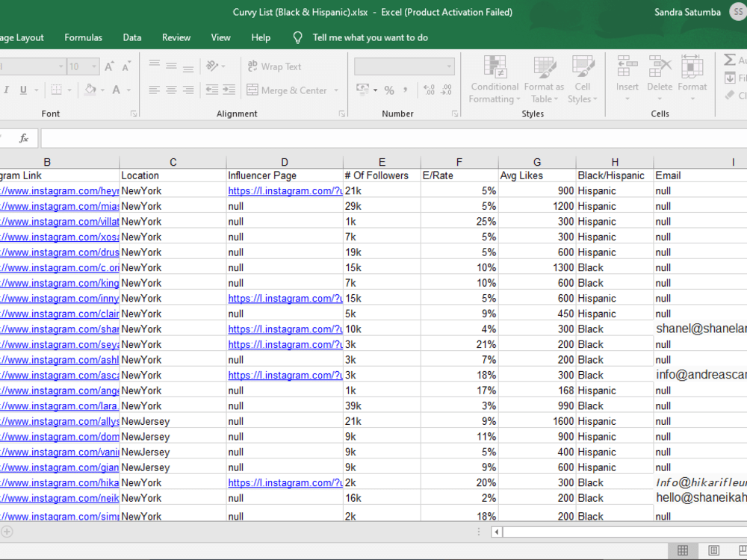Image resolution: width=747 pixels, height=560 pixels.
Task: Expand Merge & Center dropdown arrow
Action: click(336, 90)
